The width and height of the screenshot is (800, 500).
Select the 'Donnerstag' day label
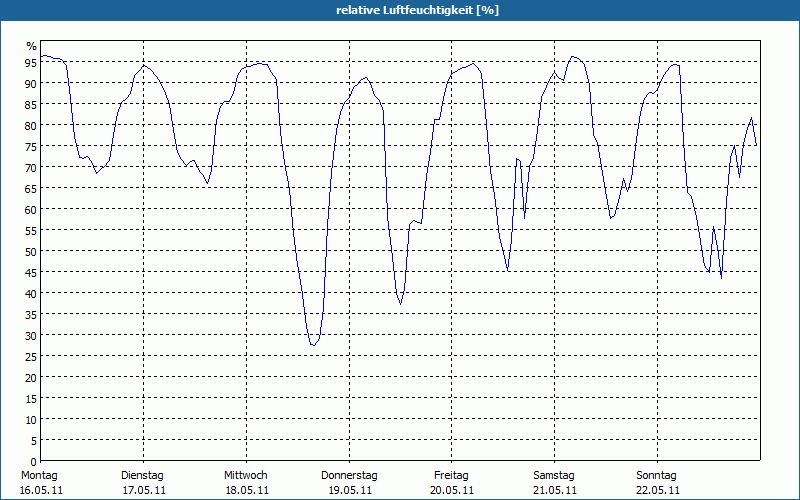click(x=349, y=475)
